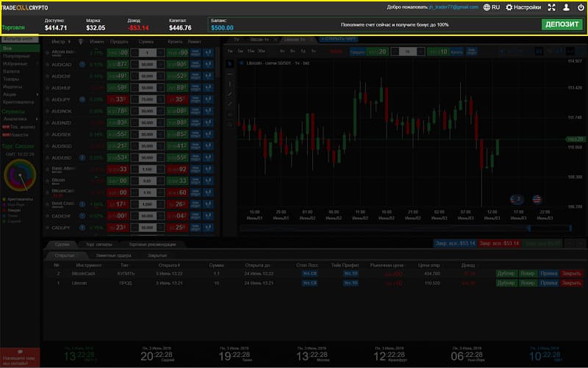Screen dimensions: 588x368
Task: Select 30м chart timeframe
Action: 262,51
